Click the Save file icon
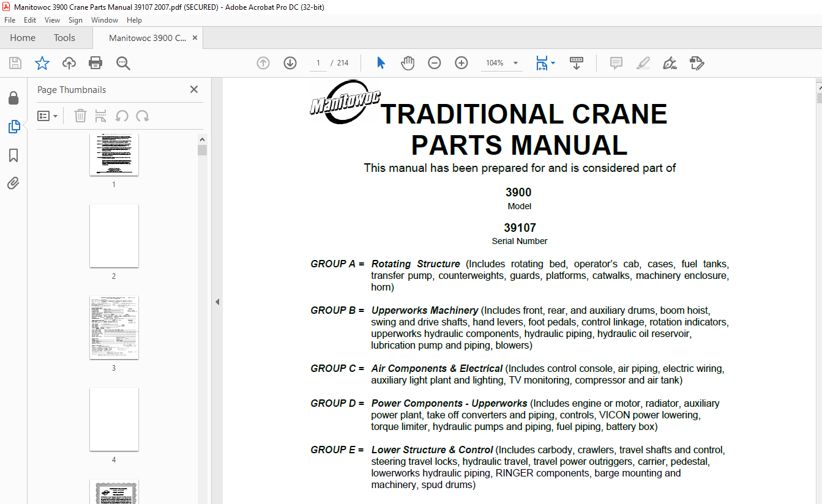The height and width of the screenshot is (504, 822). point(15,63)
